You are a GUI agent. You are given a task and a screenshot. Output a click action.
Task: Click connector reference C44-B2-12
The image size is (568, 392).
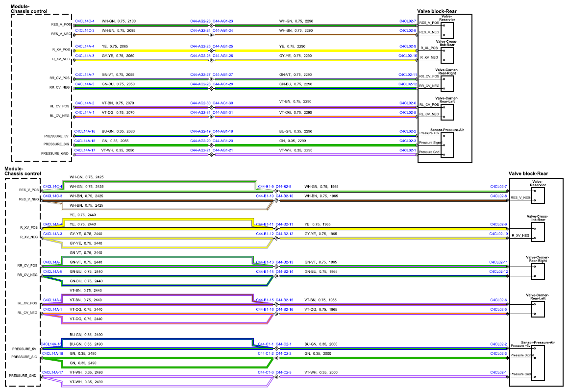tap(284, 234)
